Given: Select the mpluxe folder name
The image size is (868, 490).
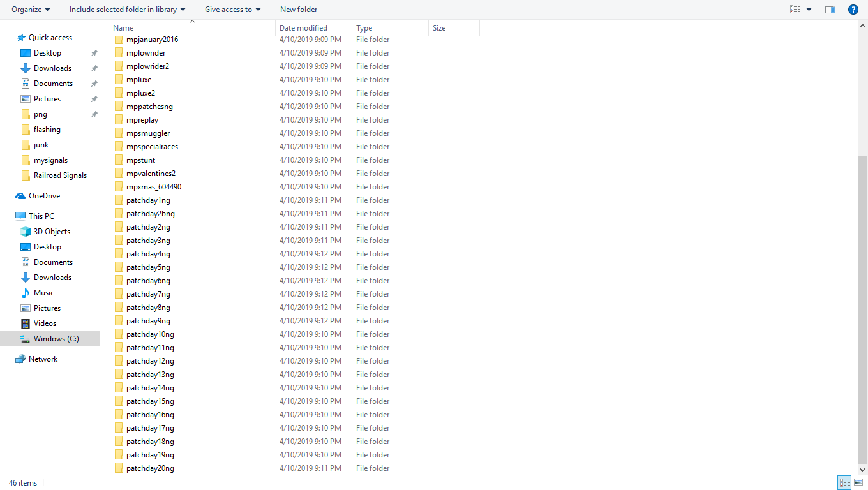Looking at the screenshot, I should point(138,80).
